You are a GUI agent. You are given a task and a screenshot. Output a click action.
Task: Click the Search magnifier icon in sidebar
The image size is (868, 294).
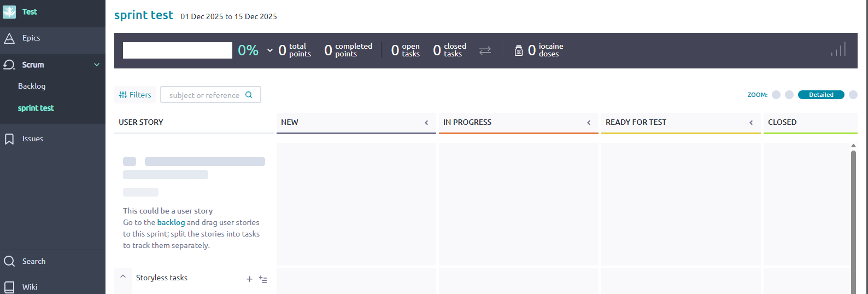pos(9,261)
